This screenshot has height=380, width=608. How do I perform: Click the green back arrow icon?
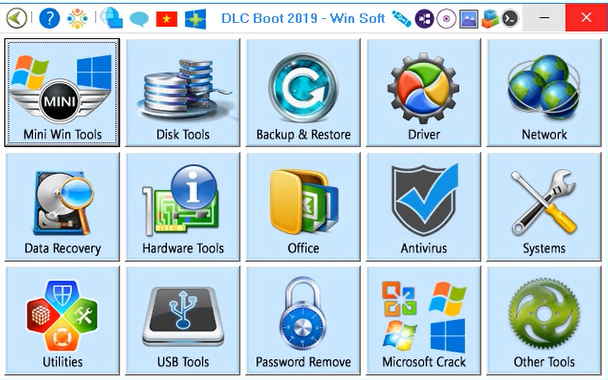(16, 18)
